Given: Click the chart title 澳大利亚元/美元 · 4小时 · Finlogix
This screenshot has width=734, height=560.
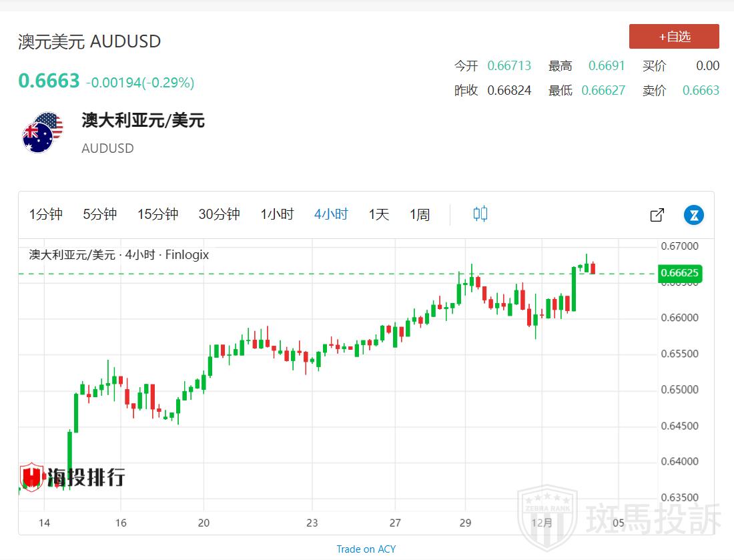Looking at the screenshot, I should point(119,255).
